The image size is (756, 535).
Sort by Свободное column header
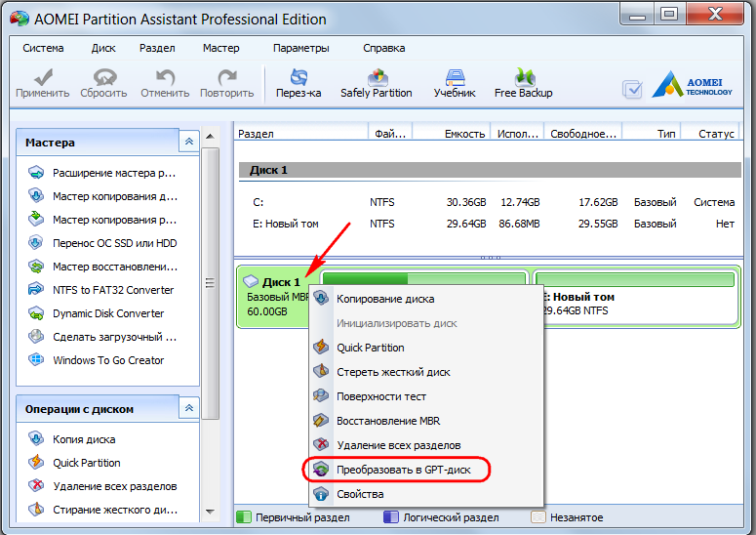(x=583, y=134)
